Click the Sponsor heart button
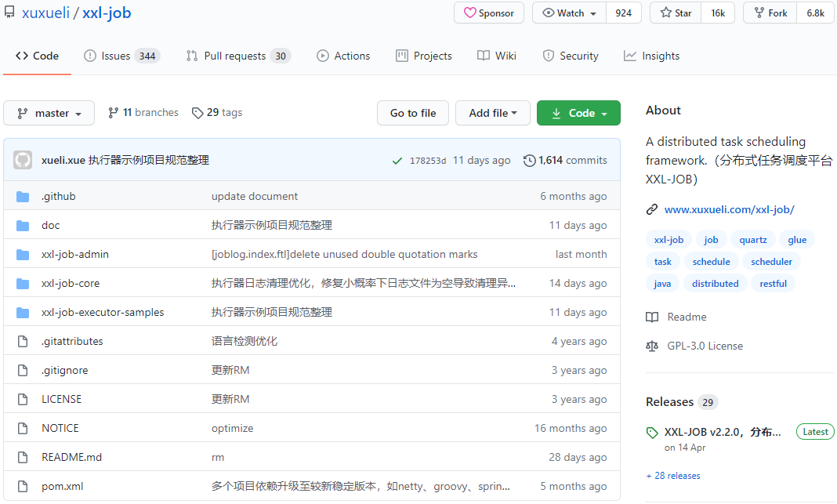The height and width of the screenshot is (504, 837). 489,13
